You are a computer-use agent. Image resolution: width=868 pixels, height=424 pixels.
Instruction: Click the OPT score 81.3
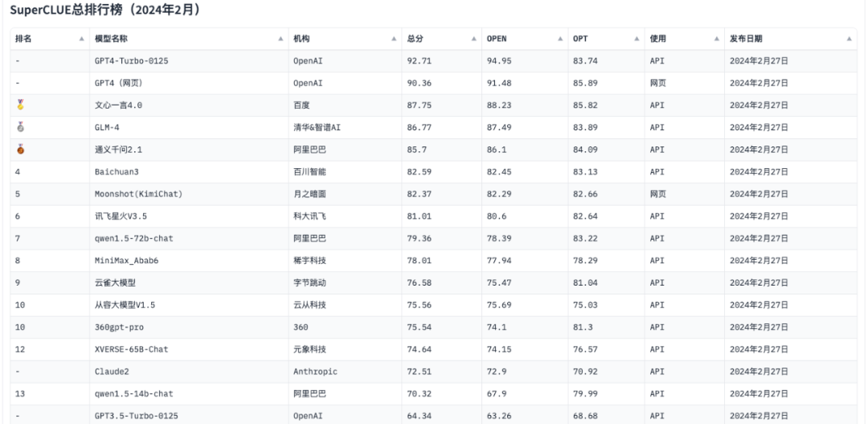pos(583,327)
